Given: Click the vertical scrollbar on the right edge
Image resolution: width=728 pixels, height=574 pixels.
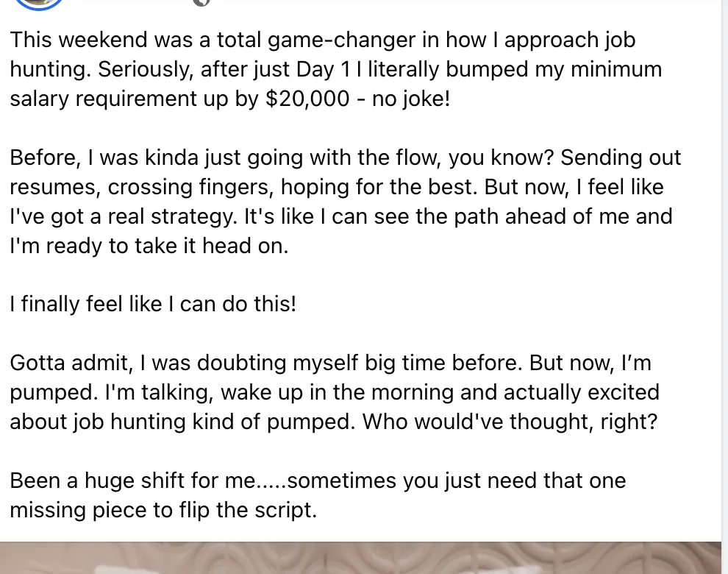Looking at the screenshot, I should click(x=725, y=287).
